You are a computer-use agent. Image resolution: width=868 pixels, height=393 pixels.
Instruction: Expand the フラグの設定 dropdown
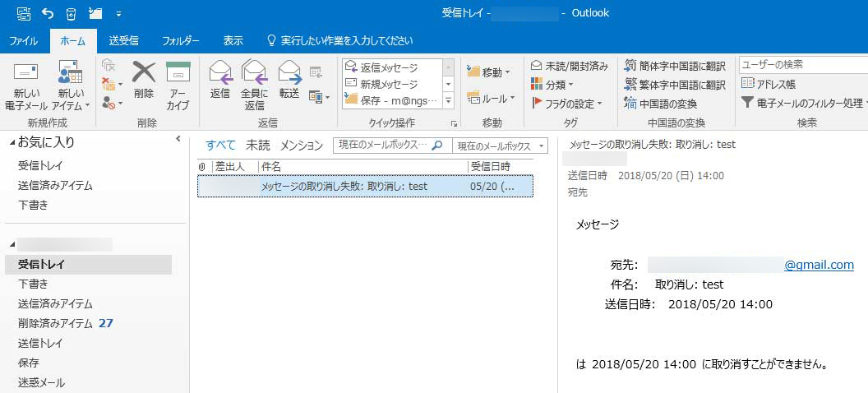(567, 104)
